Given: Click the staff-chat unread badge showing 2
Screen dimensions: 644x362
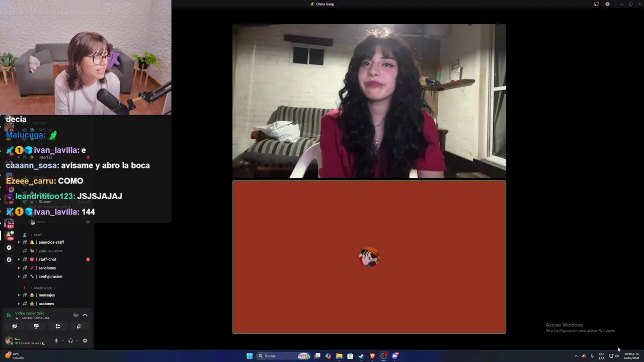Looking at the screenshot, I should click(x=88, y=259).
